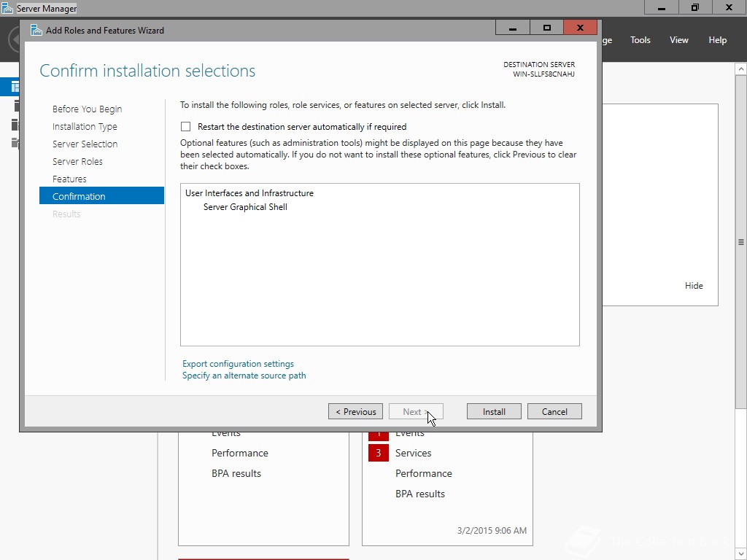Open Dashboard icon in Server Manager sidebar
This screenshot has width=747, height=560.
[15, 87]
